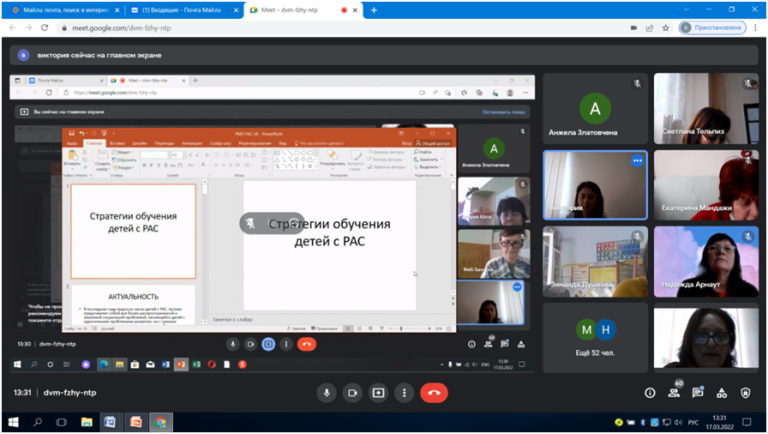Toggle the microphone in Meet bottom bar
The image size is (768, 434).
point(327,393)
